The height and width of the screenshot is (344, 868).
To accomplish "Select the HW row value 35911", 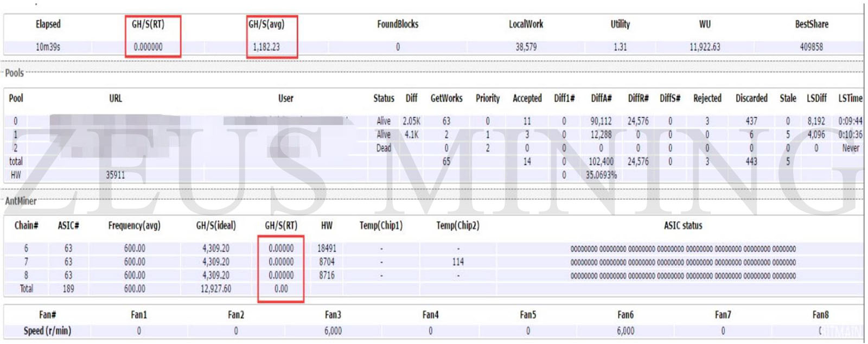I will (x=116, y=175).
